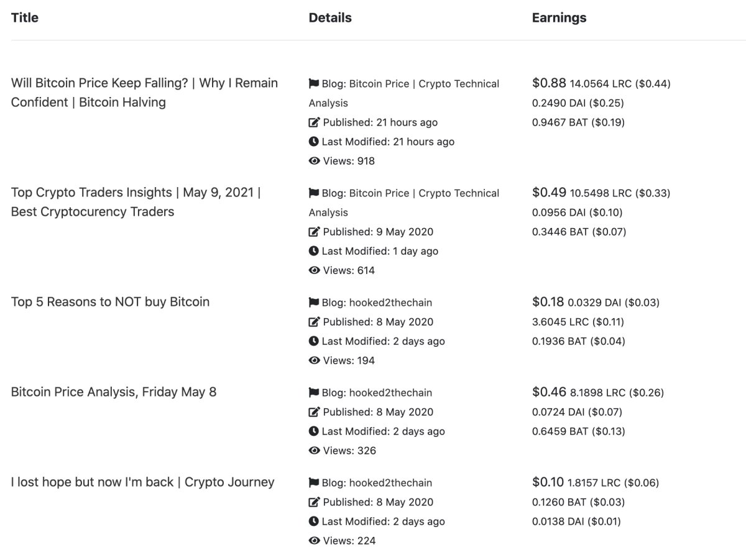Click the Earnings column header
746x560 pixels.
click(559, 18)
